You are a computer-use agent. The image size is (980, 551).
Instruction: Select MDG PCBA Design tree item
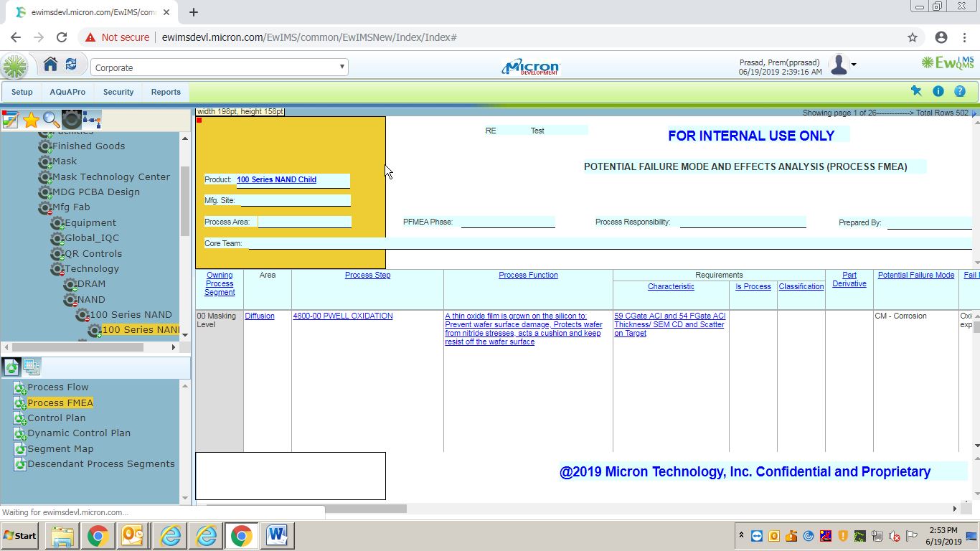(x=95, y=192)
